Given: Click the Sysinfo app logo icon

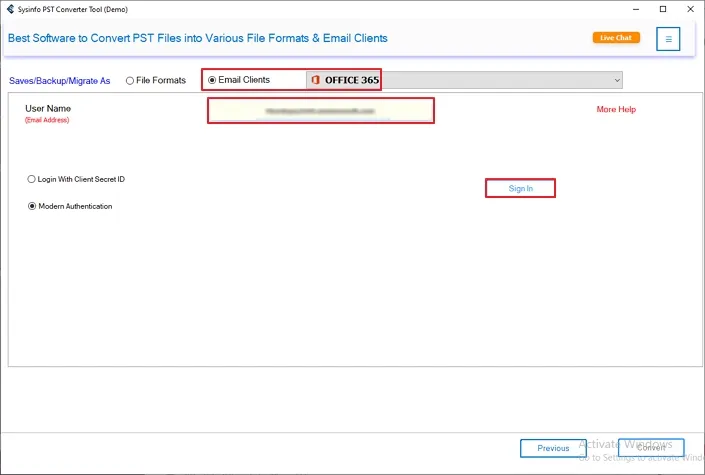Looking at the screenshot, I should [10, 9].
